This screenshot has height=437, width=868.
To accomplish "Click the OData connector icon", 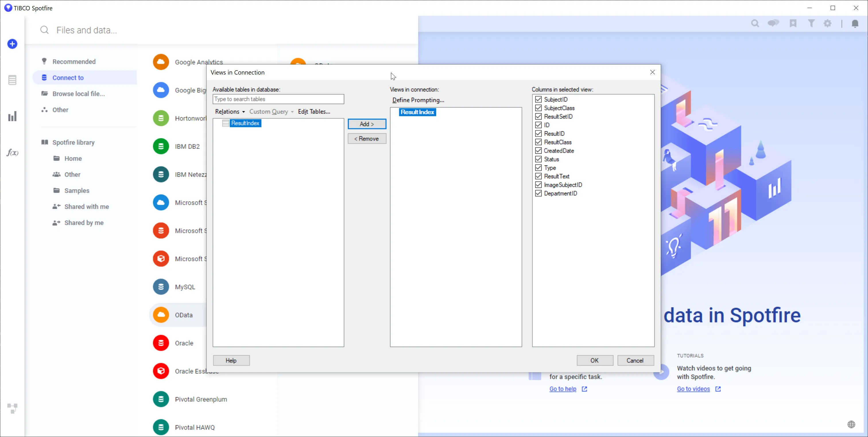I will pyautogui.click(x=161, y=315).
